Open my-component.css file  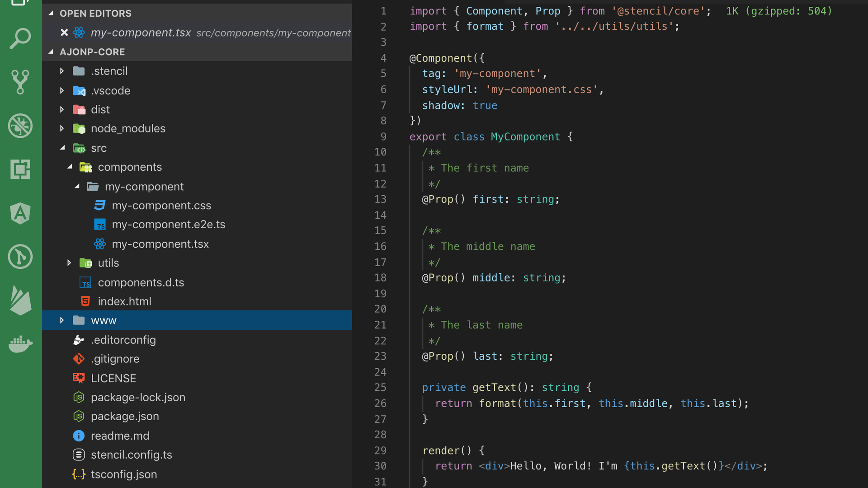click(161, 206)
